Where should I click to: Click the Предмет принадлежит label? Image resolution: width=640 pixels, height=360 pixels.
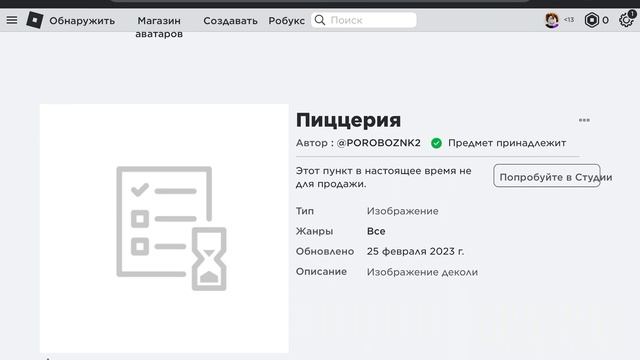[x=507, y=143]
